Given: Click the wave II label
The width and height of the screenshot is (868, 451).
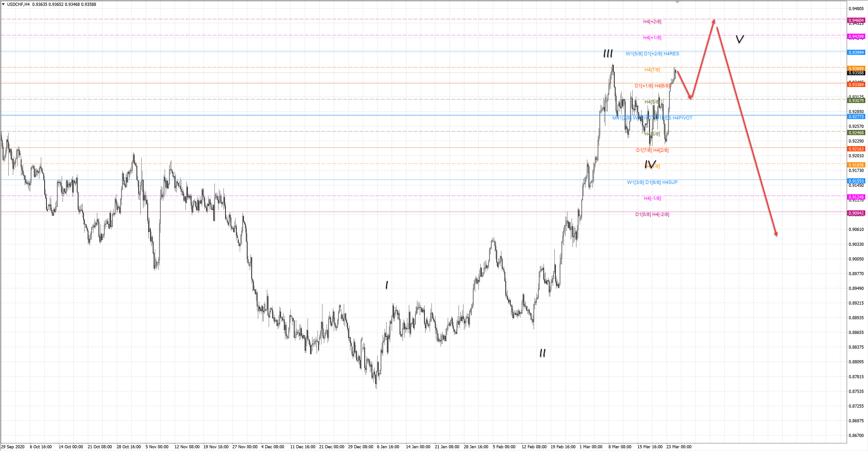Looking at the screenshot, I should coord(542,353).
